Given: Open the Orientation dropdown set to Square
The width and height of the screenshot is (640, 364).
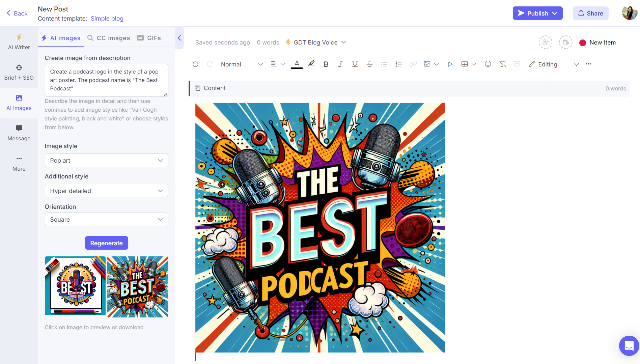Looking at the screenshot, I should click(x=106, y=220).
